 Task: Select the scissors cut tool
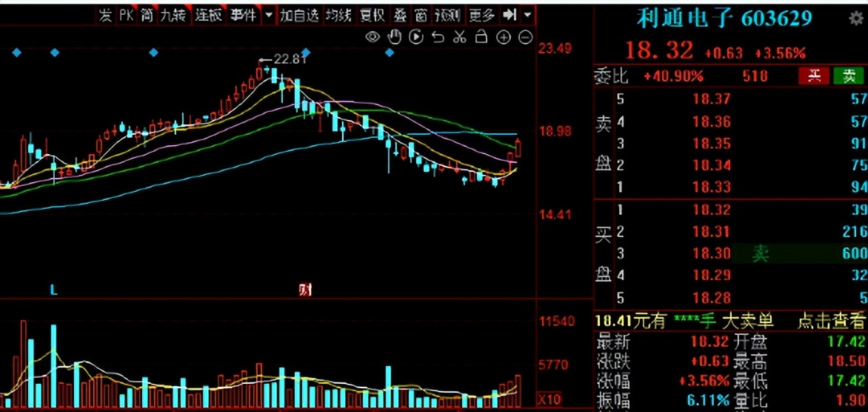[x=459, y=37]
